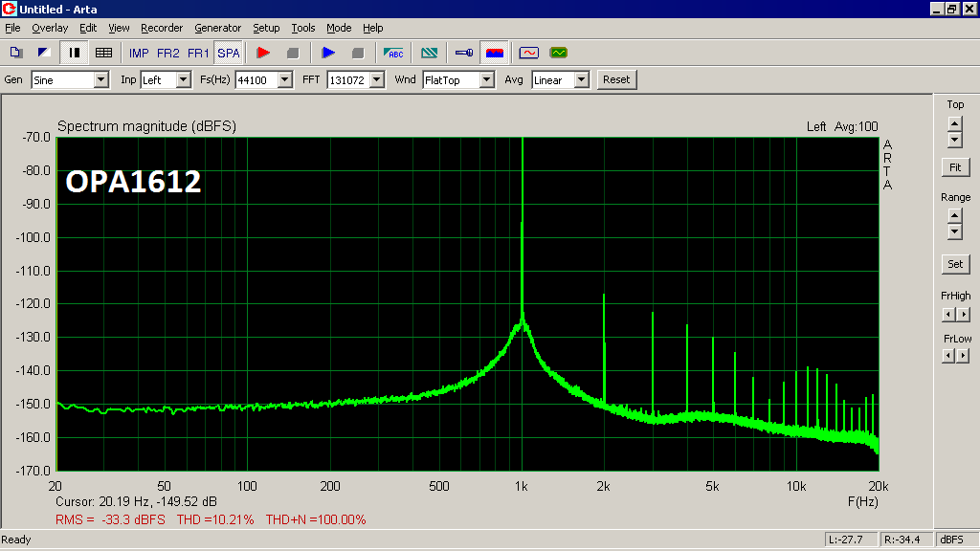980x551 pixels.
Task: Click the Range up arrow
Action: (954, 215)
